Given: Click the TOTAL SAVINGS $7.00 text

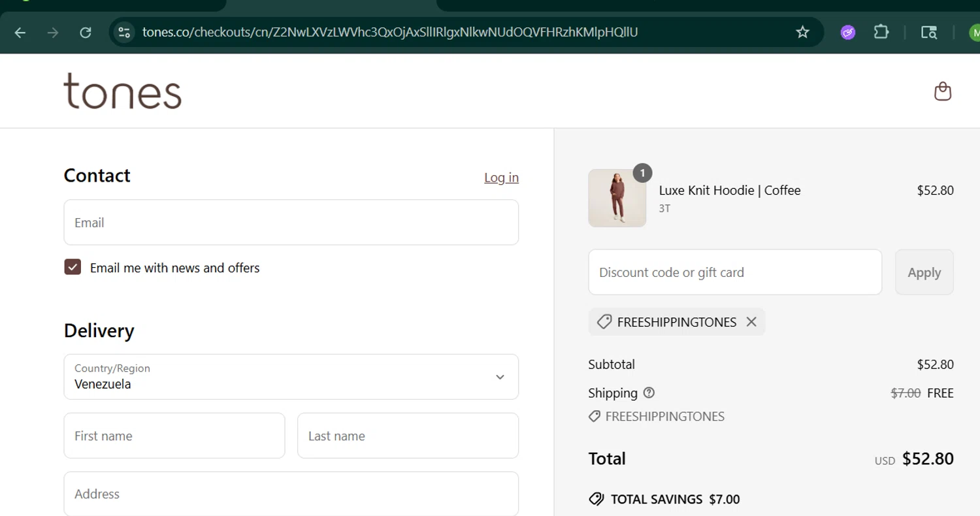Looking at the screenshot, I should (675, 499).
